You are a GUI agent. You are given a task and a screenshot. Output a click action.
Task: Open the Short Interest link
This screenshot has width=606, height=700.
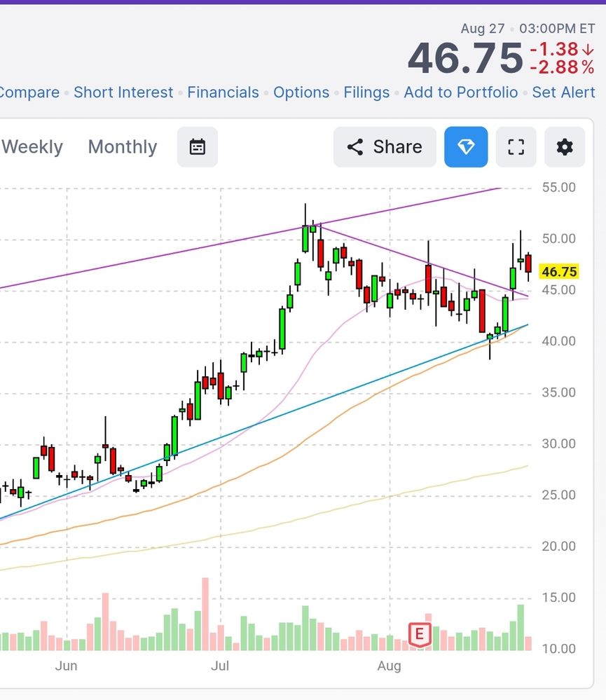[123, 92]
